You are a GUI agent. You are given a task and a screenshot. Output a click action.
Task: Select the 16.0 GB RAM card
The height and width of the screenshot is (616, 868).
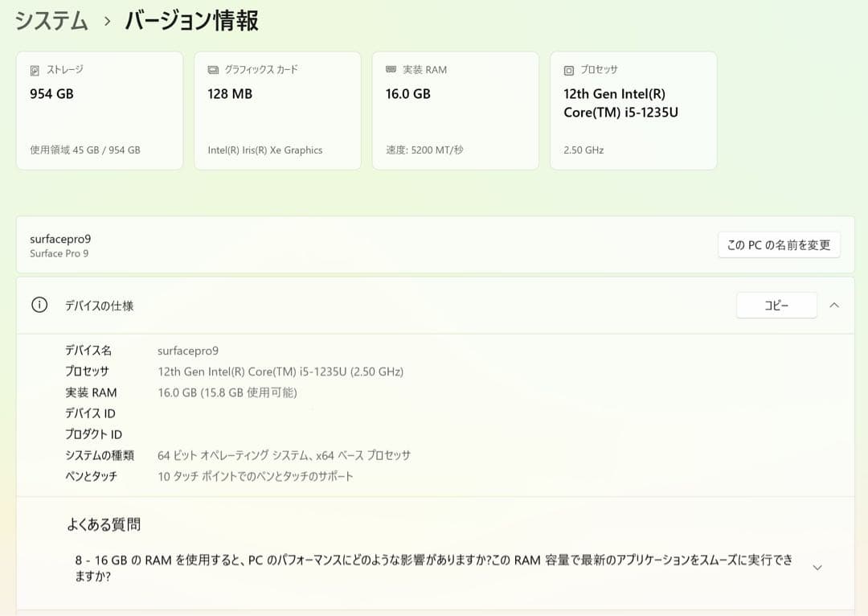click(455, 110)
